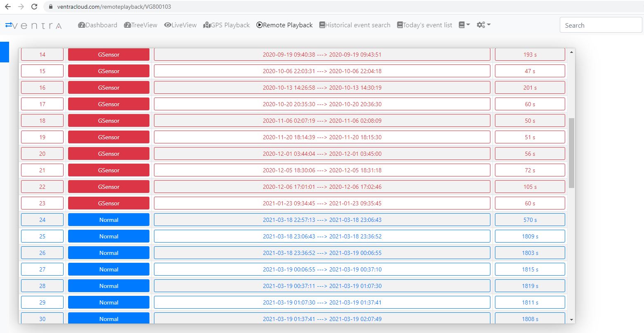
Task: Click the list's vertical scrollbar thumb
Action: pyautogui.click(x=571, y=153)
